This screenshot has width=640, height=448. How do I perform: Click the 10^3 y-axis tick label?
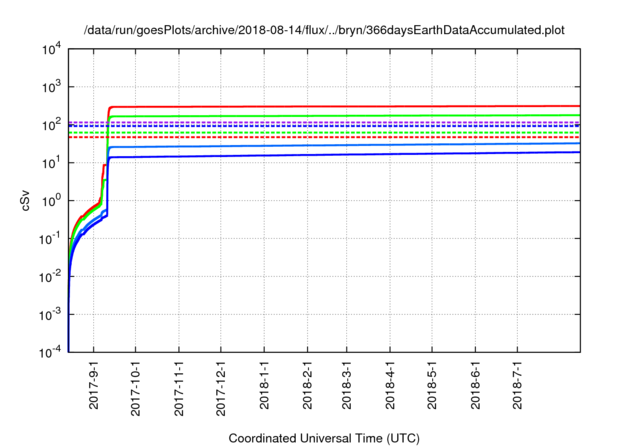pos(51,86)
